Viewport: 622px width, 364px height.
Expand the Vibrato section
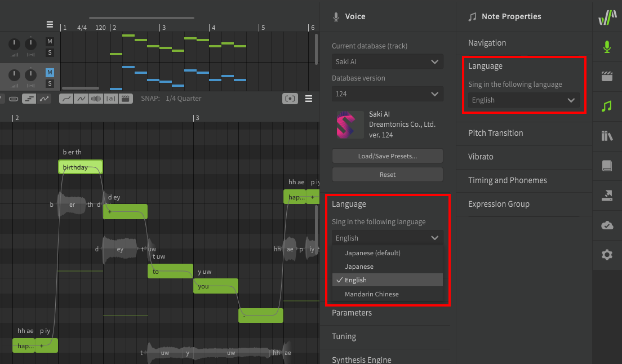(x=523, y=157)
